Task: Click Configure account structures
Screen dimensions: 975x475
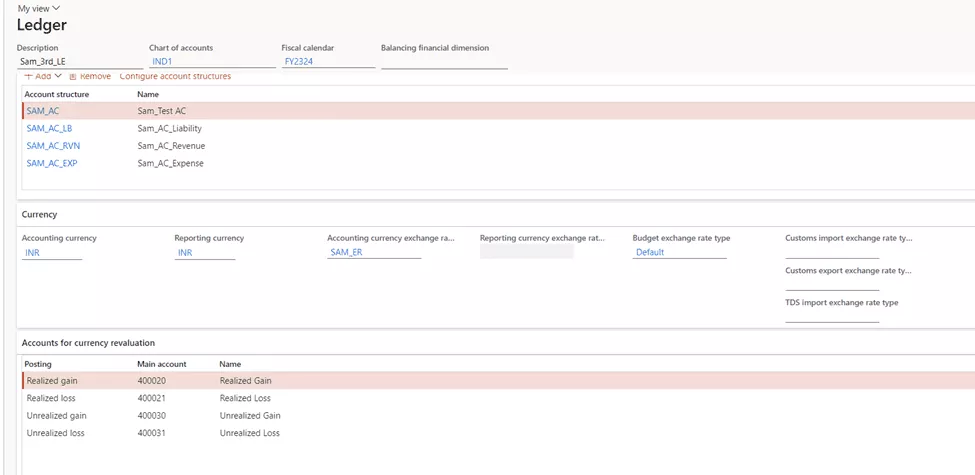Action: tap(175, 76)
